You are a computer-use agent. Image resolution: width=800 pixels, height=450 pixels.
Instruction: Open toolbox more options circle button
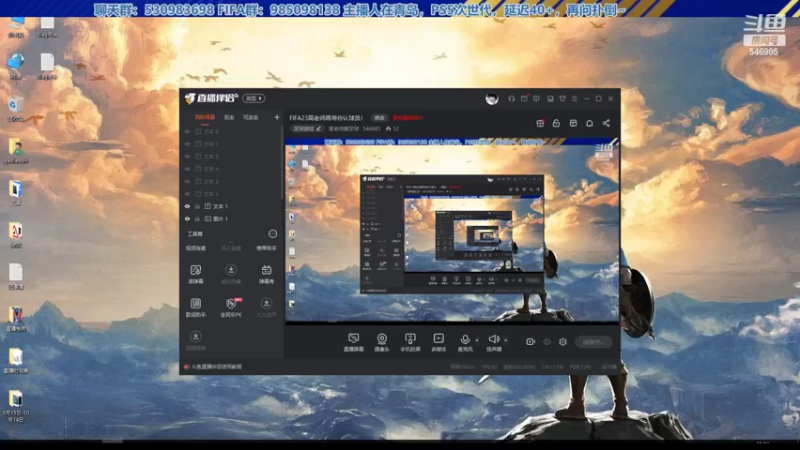pos(273,234)
